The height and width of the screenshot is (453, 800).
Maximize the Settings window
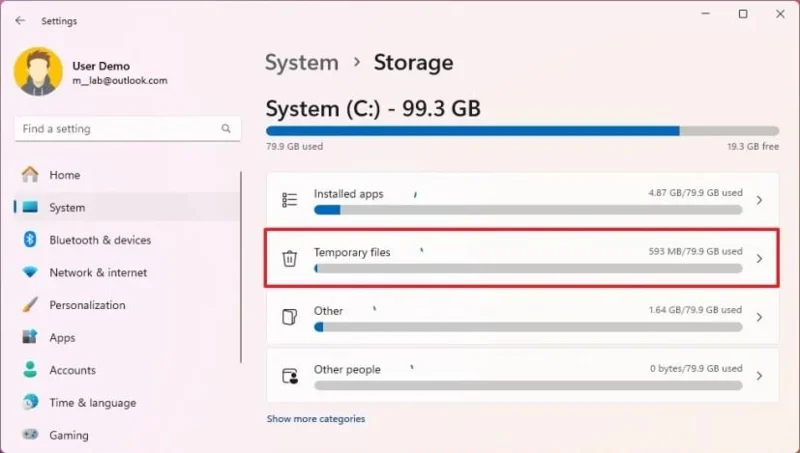[x=743, y=14]
